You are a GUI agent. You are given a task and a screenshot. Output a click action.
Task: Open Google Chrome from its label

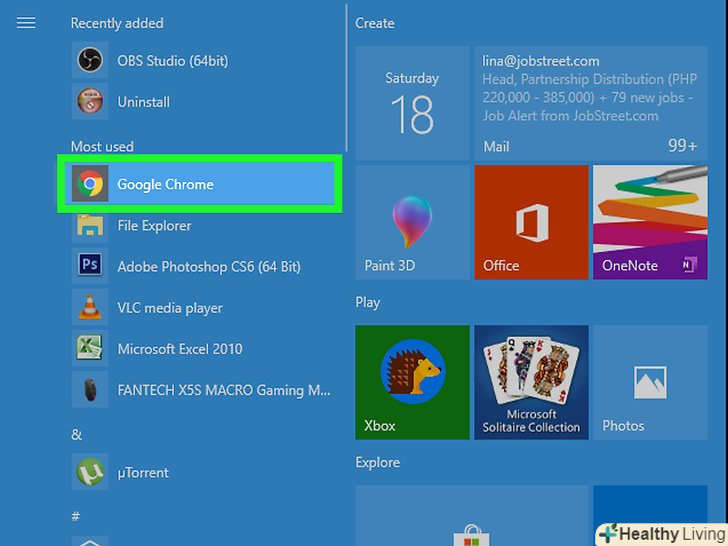[165, 184]
